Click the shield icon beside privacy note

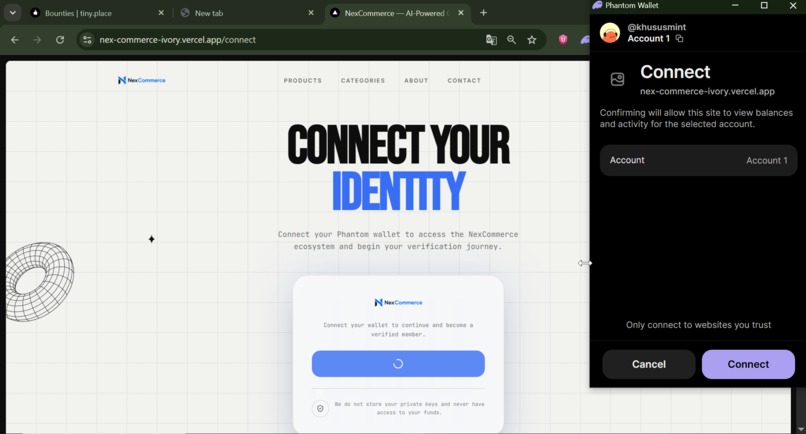pos(320,408)
